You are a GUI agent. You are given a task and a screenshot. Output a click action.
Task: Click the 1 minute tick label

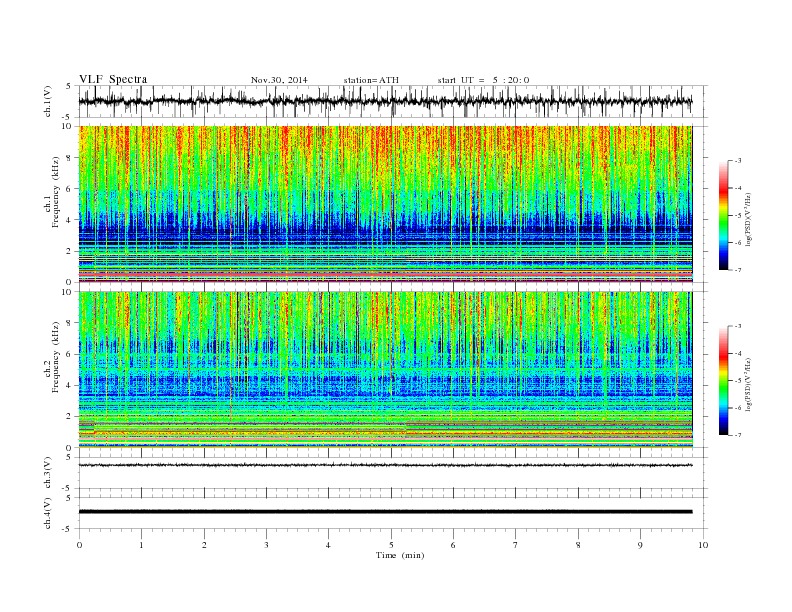tap(141, 545)
